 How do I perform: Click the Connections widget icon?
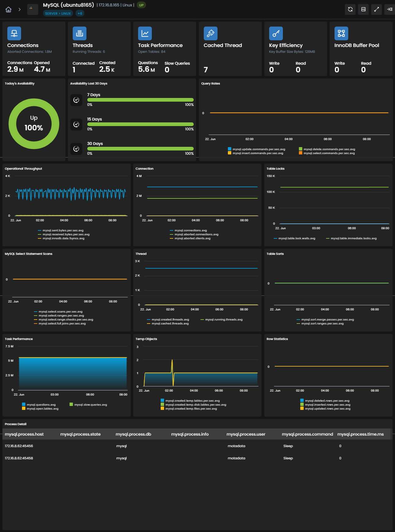pos(14,33)
